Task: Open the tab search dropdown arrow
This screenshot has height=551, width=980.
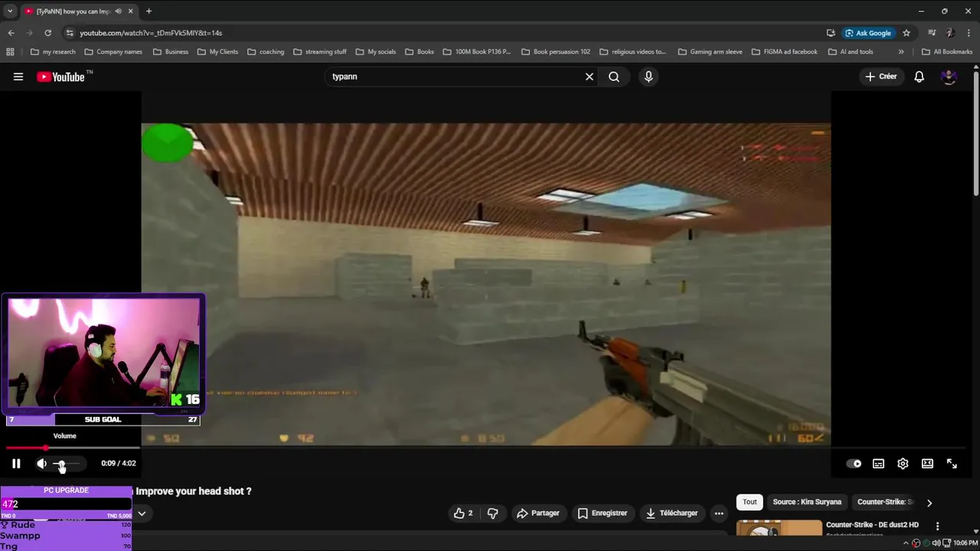Action: (10, 11)
